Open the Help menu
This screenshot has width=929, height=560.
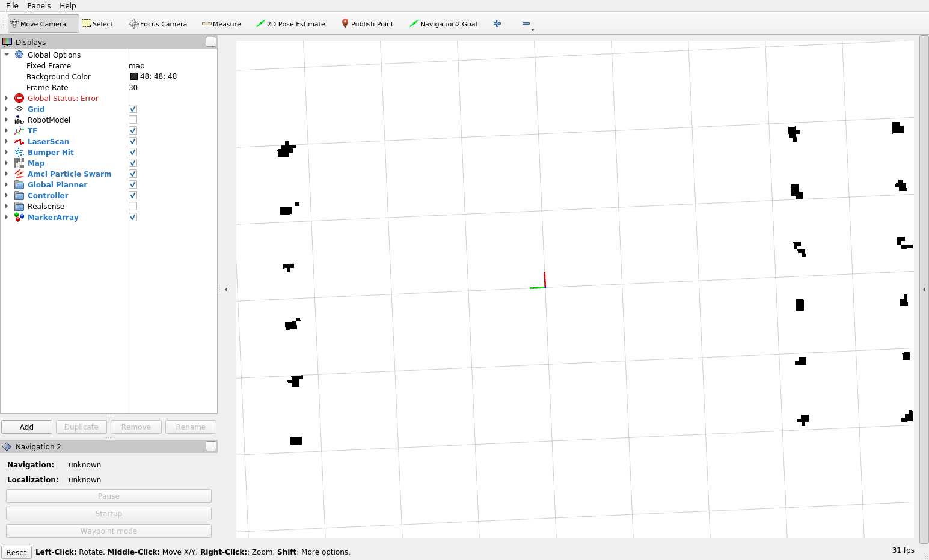(67, 6)
